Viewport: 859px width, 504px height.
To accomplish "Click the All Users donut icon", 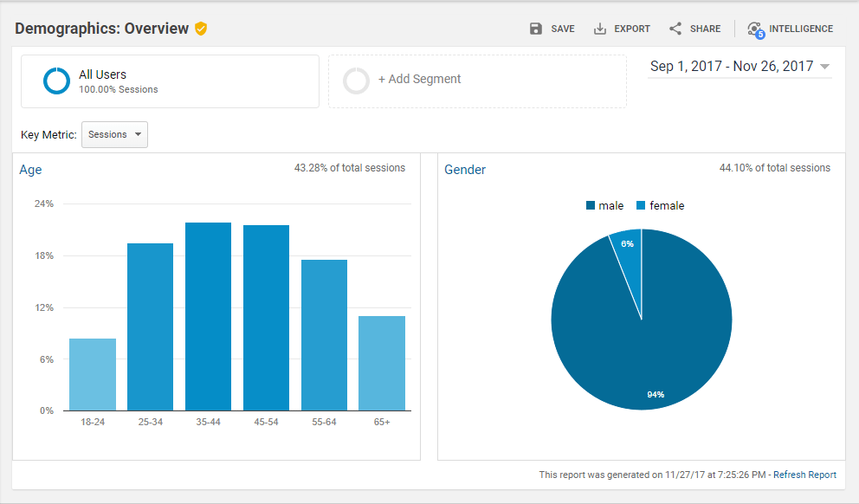I will click(56, 81).
